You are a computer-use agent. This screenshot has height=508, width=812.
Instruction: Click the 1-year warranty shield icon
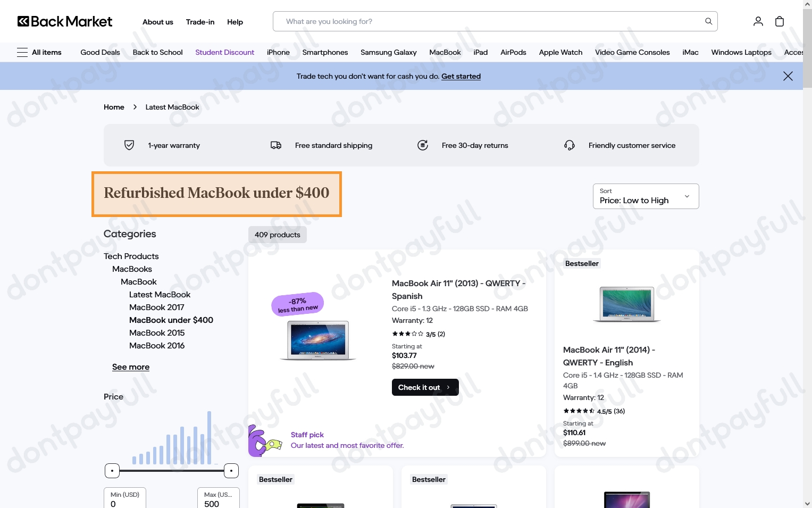129,145
